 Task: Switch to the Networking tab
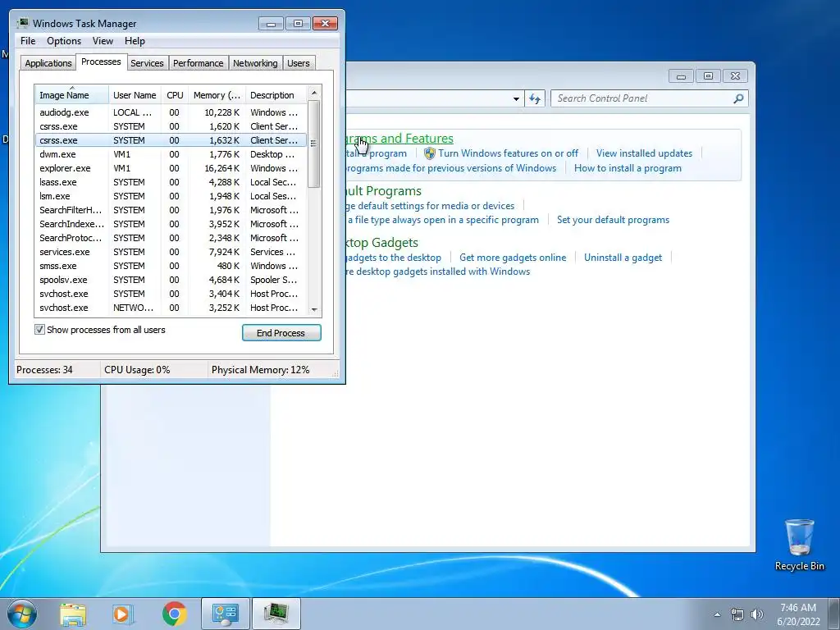[256, 63]
